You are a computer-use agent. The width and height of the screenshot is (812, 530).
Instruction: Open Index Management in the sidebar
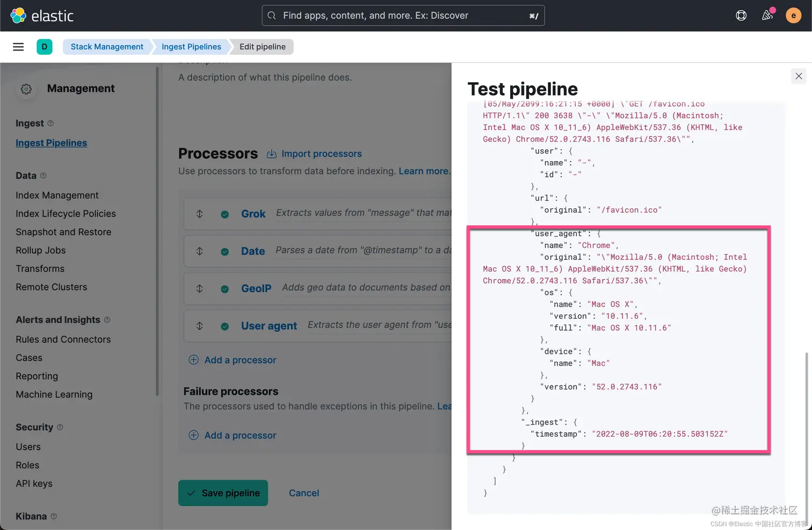57,195
